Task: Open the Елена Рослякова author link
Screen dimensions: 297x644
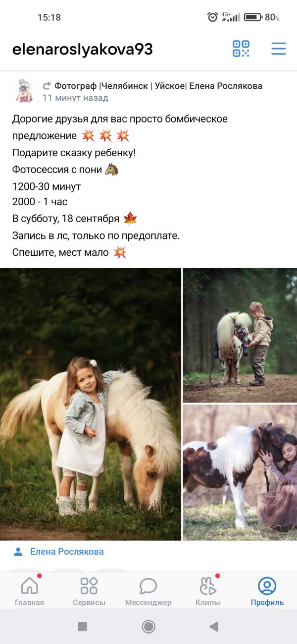Action: point(67,551)
